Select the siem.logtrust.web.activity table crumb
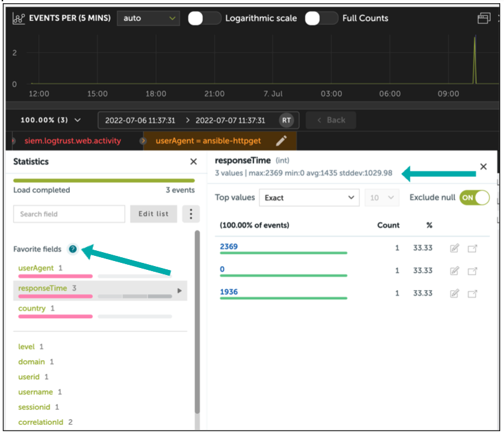This screenshot has height=435, width=504. pyautogui.click(x=72, y=140)
